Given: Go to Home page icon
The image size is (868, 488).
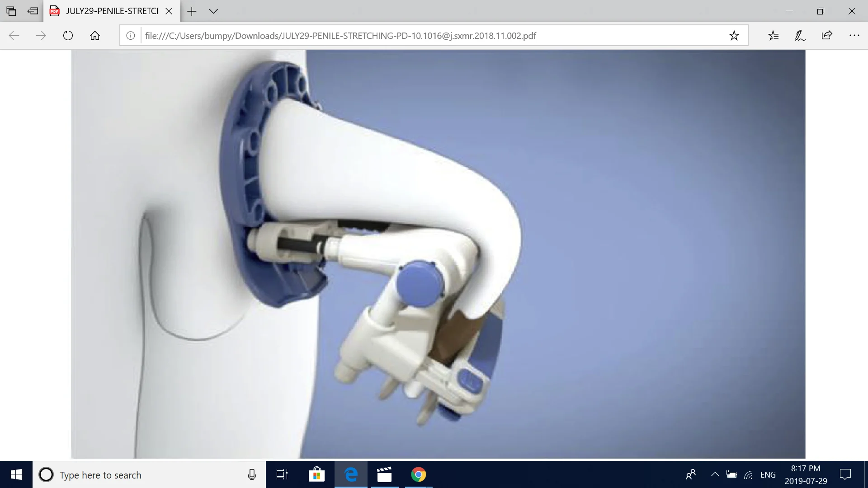Looking at the screenshot, I should pos(95,36).
